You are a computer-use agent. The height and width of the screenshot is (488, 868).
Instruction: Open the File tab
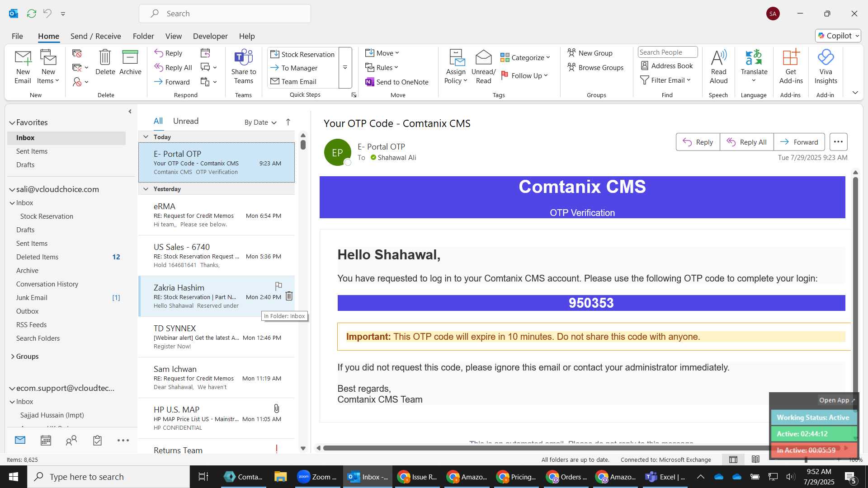tap(17, 36)
